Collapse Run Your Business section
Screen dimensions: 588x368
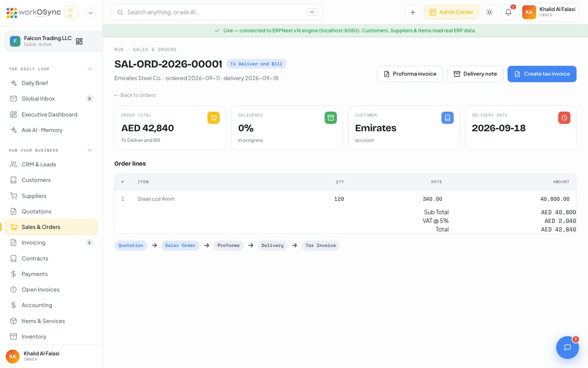[x=90, y=150]
